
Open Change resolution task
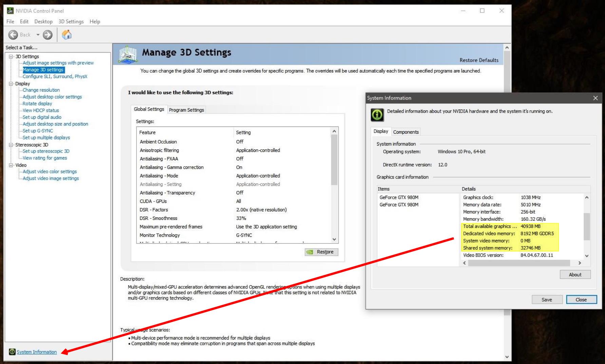[41, 90]
